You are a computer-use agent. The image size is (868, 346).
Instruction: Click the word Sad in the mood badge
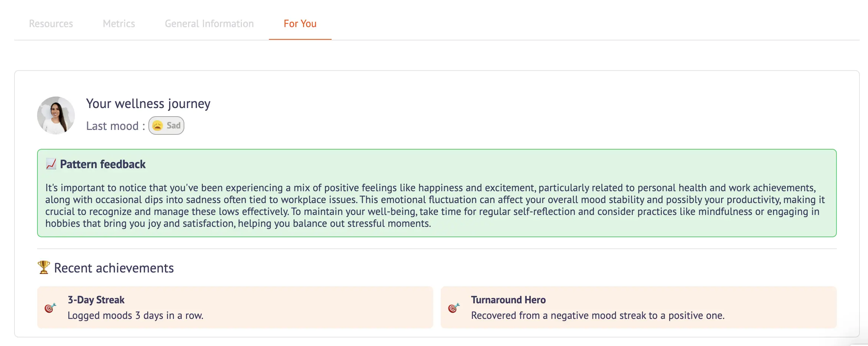point(173,125)
